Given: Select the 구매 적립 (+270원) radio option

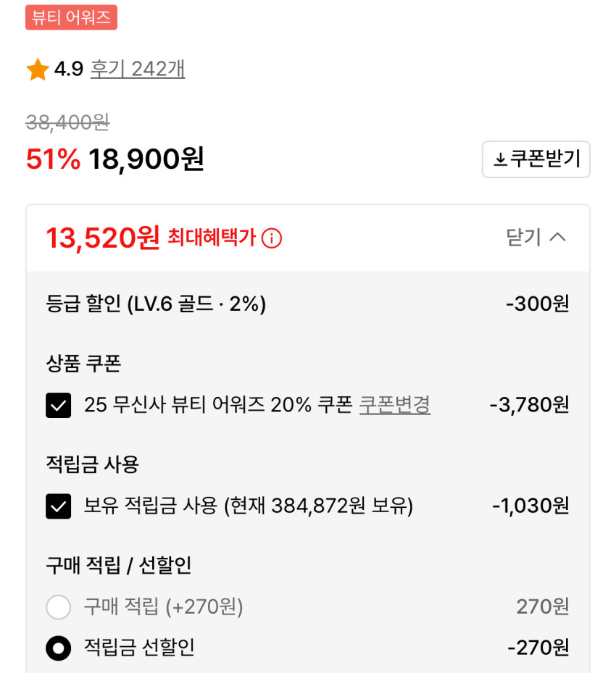Looking at the screenshot, I should (59, 607).
